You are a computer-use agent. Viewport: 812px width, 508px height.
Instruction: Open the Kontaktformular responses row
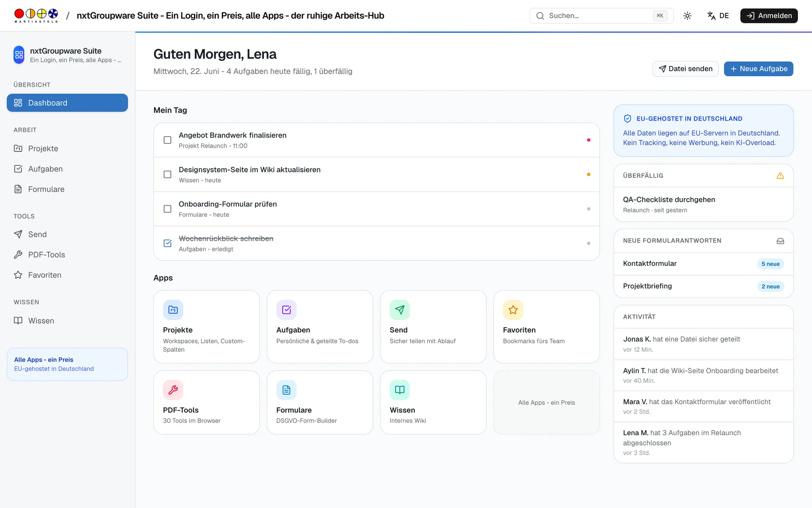tap(703, 264)
